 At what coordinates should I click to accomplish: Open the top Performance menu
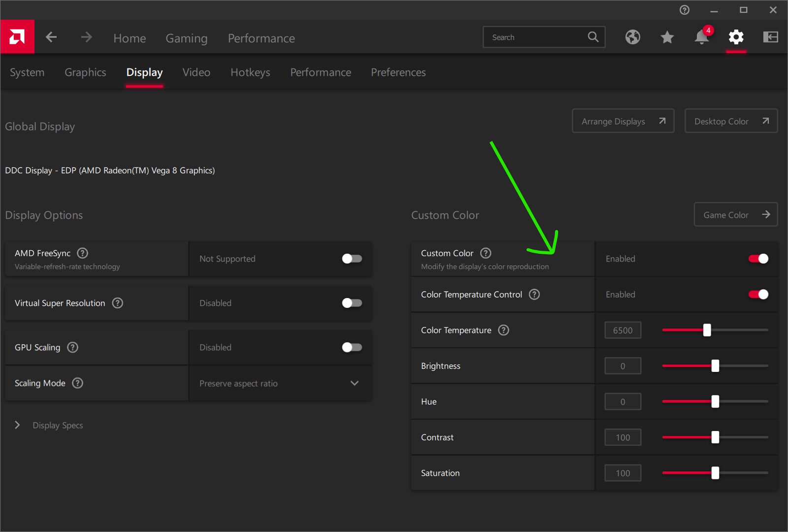click(262, 38)
